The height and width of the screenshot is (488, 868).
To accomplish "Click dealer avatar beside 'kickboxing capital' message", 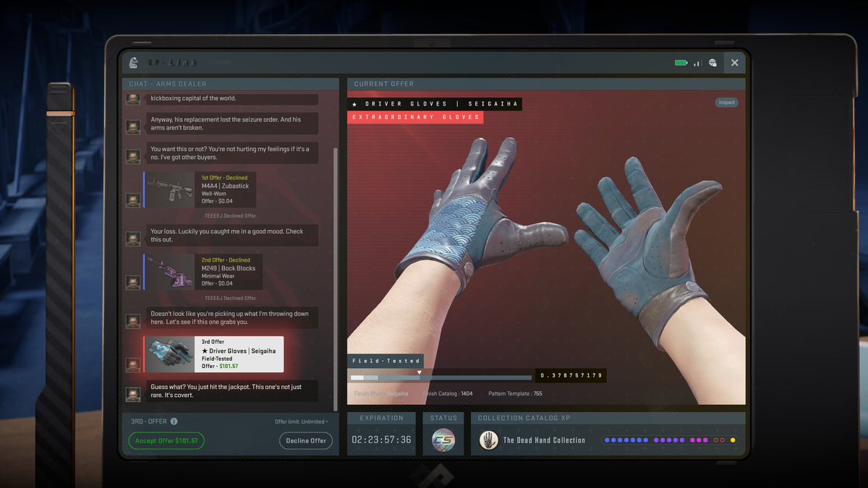I will click(x=133, y=99).
